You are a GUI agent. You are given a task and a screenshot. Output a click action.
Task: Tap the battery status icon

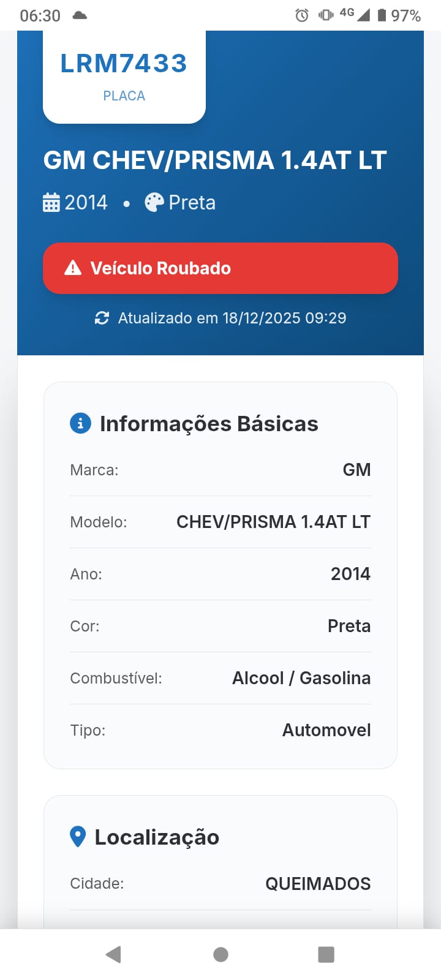382,15
